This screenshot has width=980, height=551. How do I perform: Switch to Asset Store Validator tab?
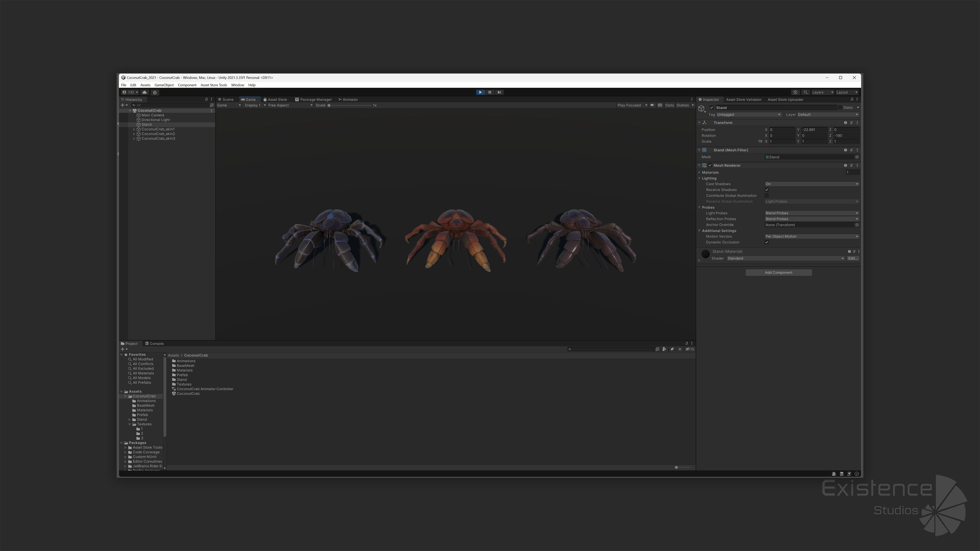[744, 100]
